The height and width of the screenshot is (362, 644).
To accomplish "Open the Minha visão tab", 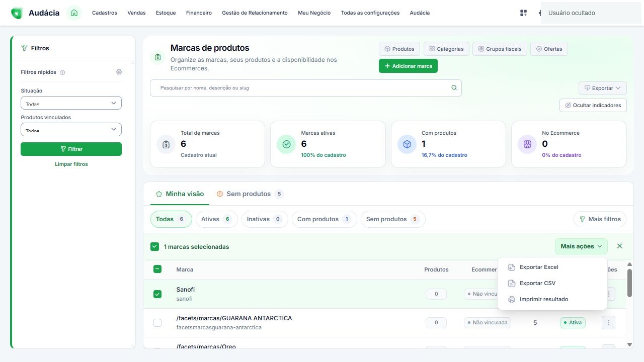I will click(180, 194).
